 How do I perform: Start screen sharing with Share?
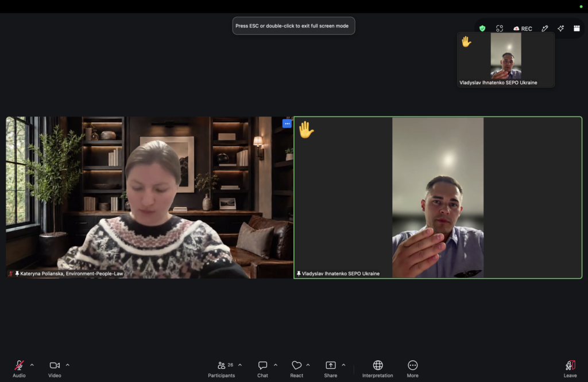point(331,369)
